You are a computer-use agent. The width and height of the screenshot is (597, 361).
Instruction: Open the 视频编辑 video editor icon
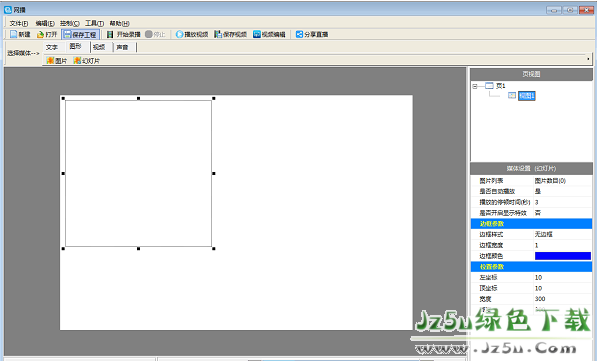click(x=257, y=34)
